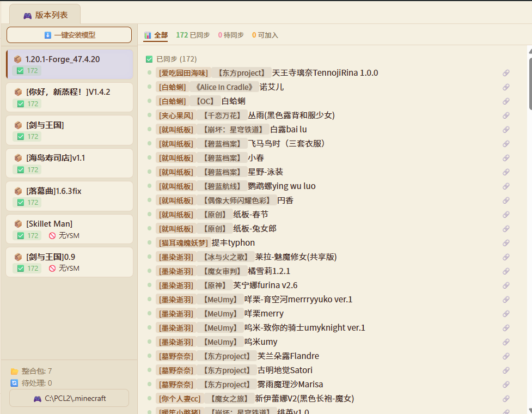Select the [你好，新蒸程！]V1.4.2 modpack
Screen dimensions: 532x414
point(70,97)
